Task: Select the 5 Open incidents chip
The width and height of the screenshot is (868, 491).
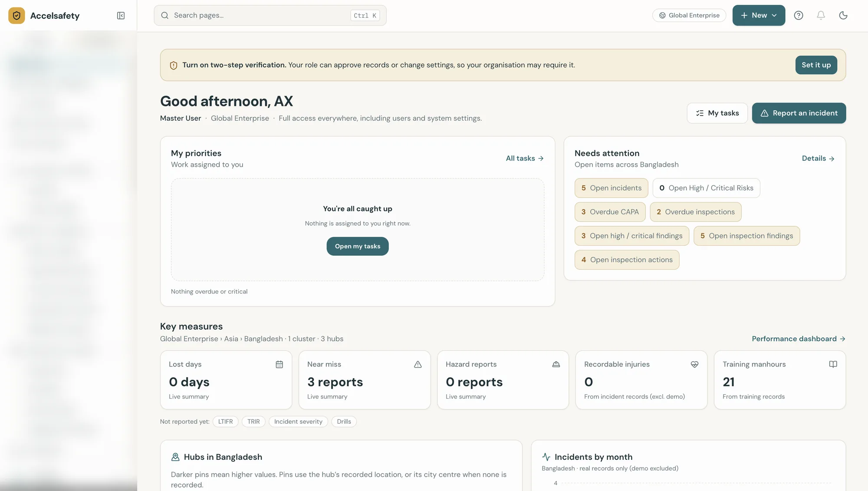Action: coord(611,188)
